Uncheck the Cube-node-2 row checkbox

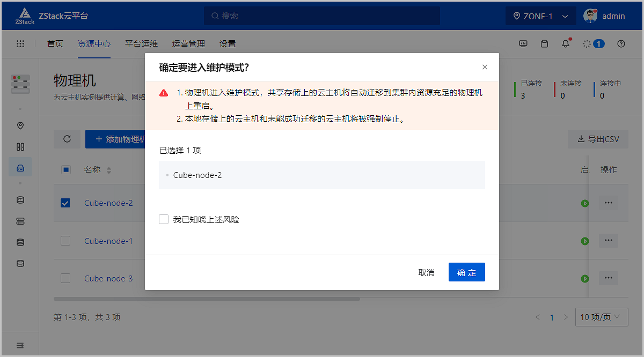click(65, 203)
